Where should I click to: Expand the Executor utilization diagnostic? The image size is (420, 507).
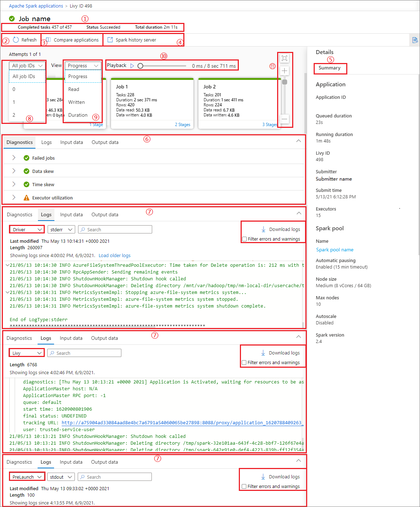tap(14, 197)
